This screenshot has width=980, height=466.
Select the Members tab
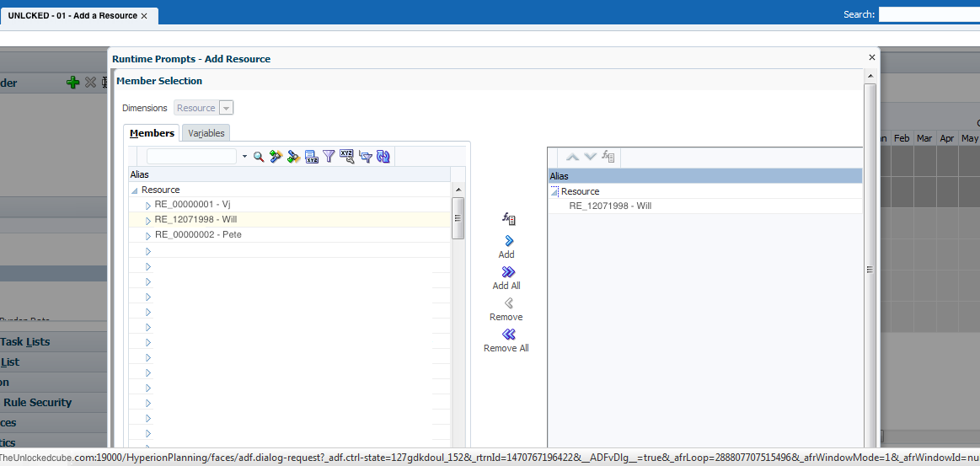(x=152, y=133)
